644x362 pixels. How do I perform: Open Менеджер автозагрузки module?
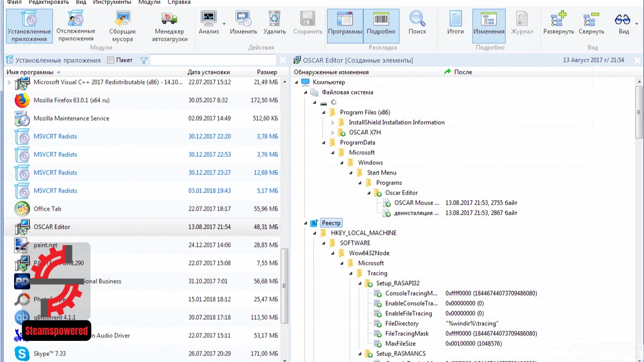coord(170,26)
